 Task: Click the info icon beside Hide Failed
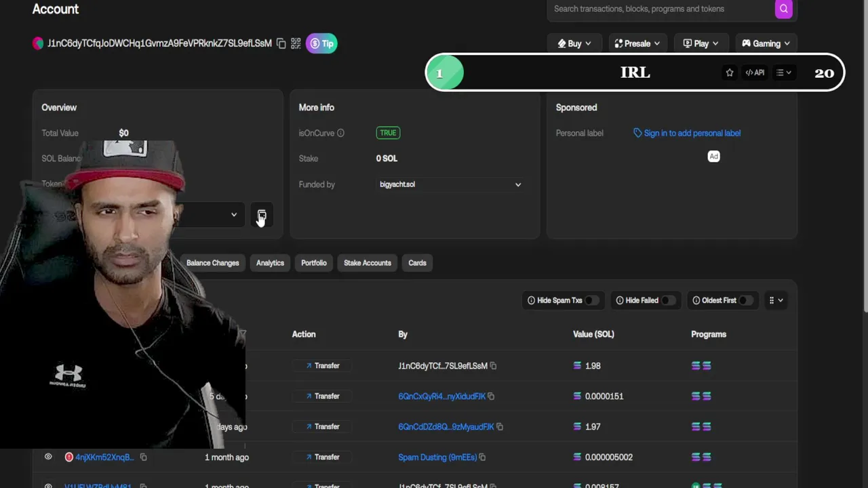pyautogui.click(x=620, y=300)
